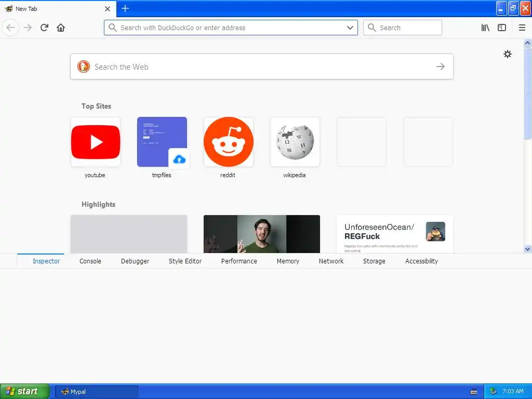Open the Memory tab
The width and height of the screenshot is (532, 399).
[x=288, y=261]
